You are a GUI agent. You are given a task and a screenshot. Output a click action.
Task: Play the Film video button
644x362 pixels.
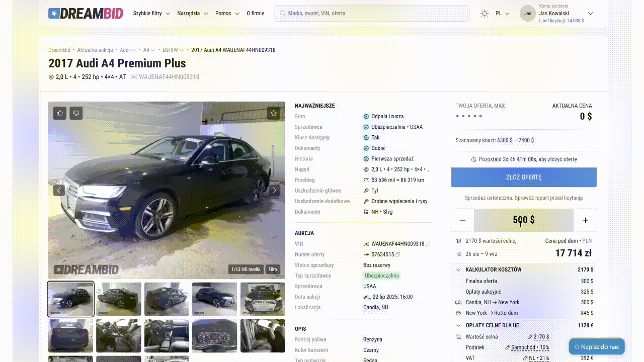[x=273, y=269]
